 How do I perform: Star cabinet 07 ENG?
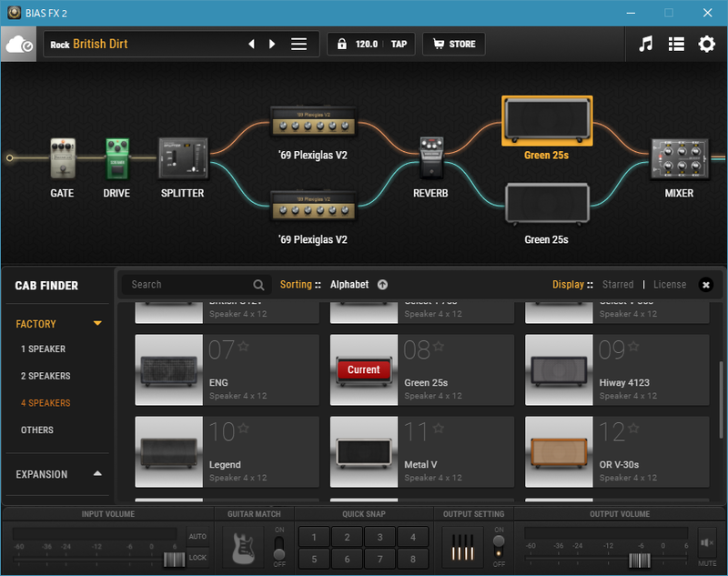(x=243, y=346)
